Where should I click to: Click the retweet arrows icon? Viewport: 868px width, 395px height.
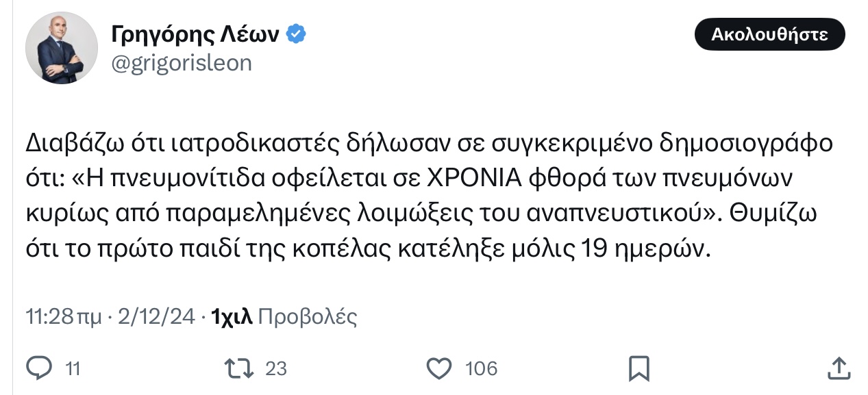click(x=240, y=368)
